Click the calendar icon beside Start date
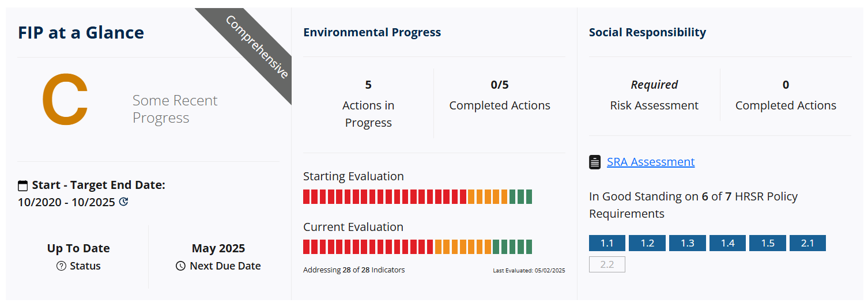Screen dimensions: 868x307 point(23,185)
